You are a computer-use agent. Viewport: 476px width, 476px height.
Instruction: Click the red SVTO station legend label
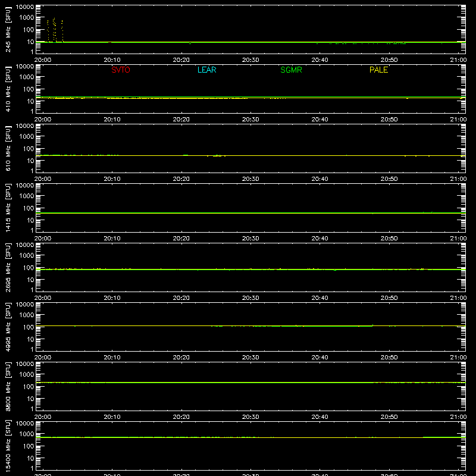coord(121,70)
